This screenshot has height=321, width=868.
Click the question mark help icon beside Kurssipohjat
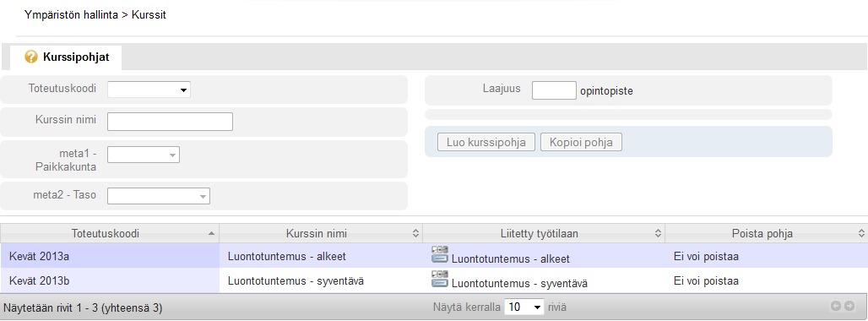click(x=31, y=57)
